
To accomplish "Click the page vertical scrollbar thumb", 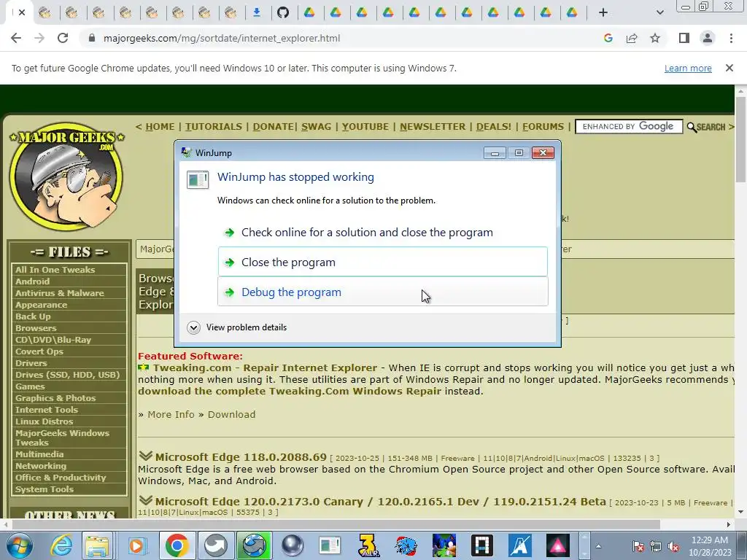I will tap(740, 139).
